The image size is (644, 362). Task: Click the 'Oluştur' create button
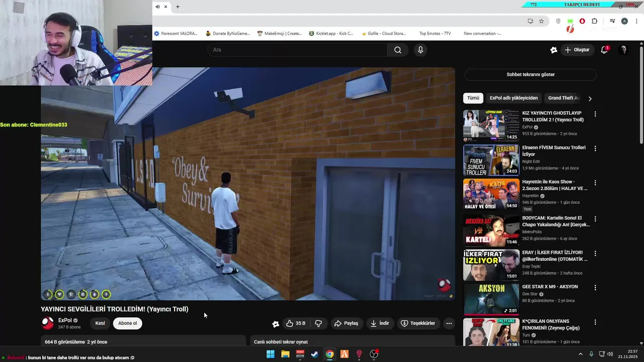coord(577,50)
